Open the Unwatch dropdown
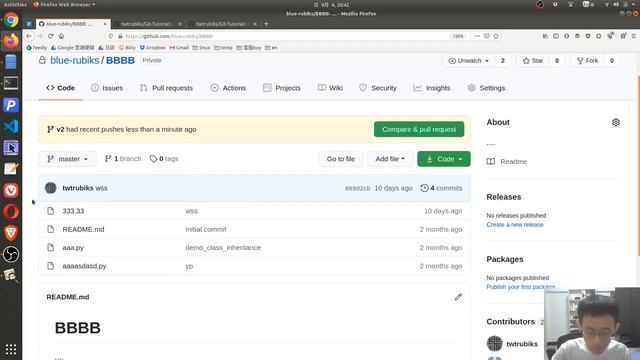Viewport: 640px width, 360px height. (x=468, y=60)
